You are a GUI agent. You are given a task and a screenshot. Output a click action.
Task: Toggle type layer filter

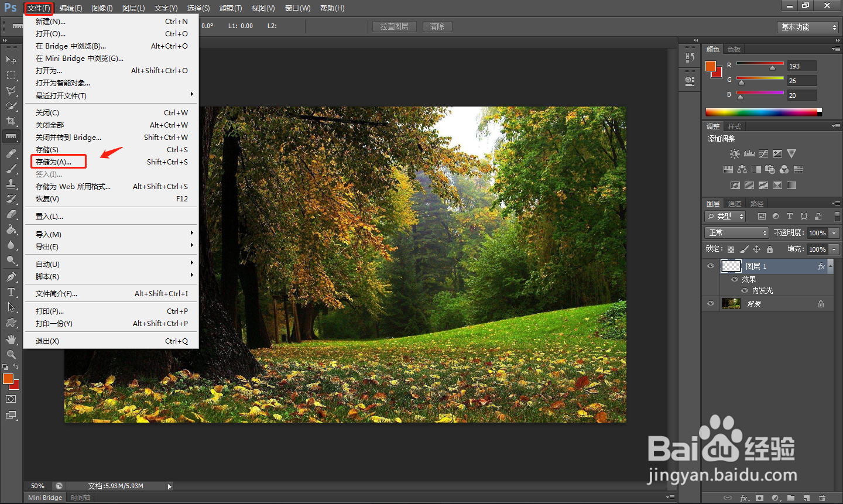pos(790,217)
